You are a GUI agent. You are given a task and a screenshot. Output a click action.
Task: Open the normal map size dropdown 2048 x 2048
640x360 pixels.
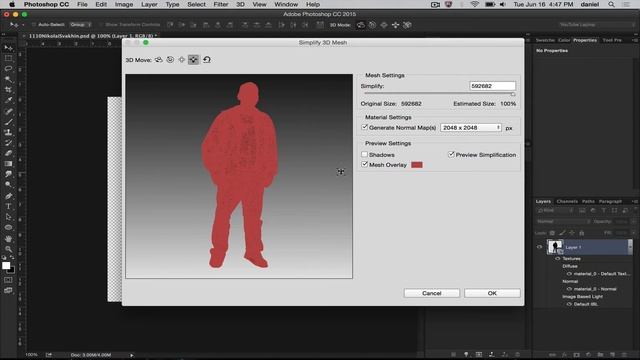[x=471, y=128]
